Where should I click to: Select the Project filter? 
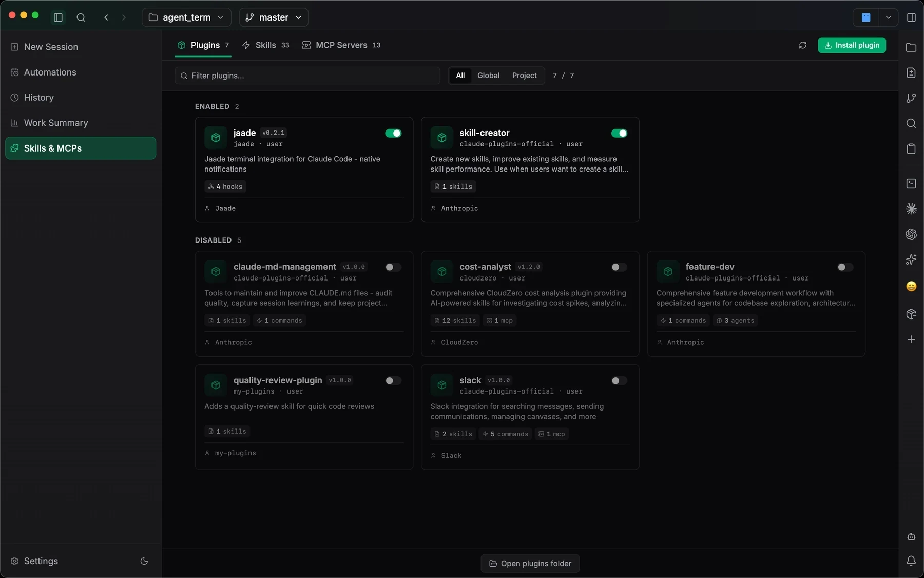[x=524, y=76]
